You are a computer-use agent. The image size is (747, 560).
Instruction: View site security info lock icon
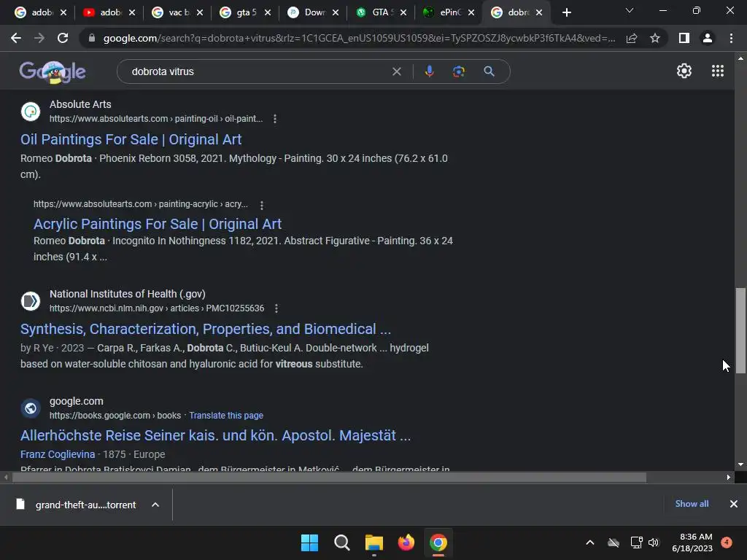tap(91, 38)
